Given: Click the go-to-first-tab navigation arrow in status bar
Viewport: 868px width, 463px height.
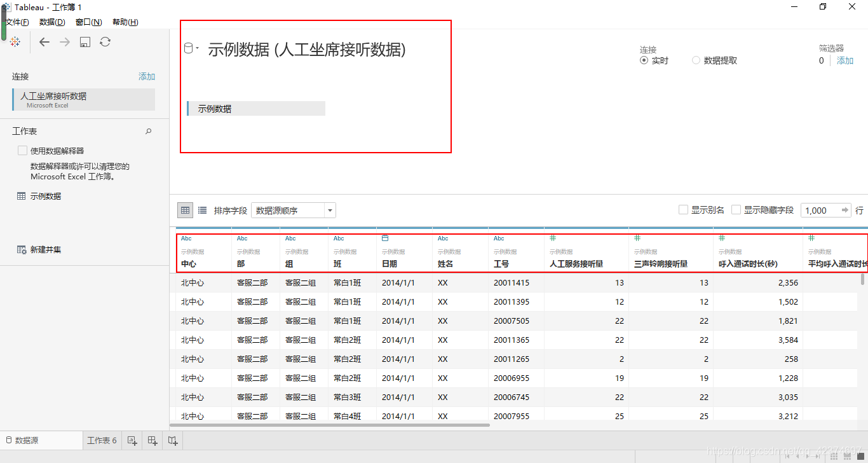Looking at the screenshot, I should point(788,456).
